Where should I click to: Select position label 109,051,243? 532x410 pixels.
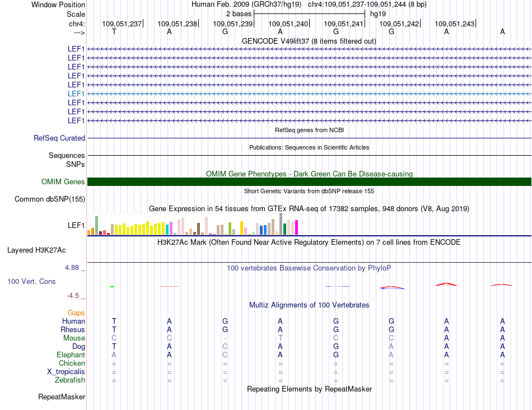coord(455,24)
